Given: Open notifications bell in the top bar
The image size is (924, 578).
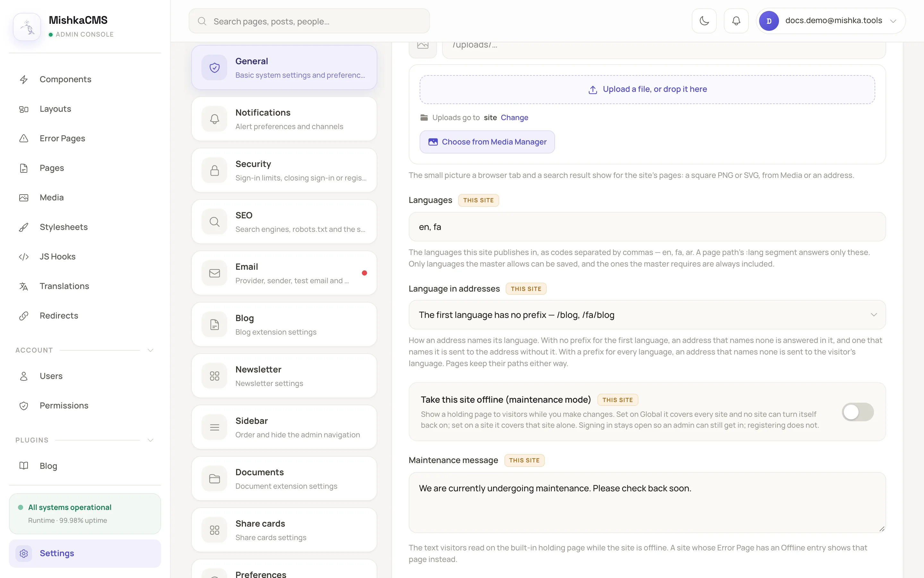Looking at the screenshot, I should click(x=736, y=21).
